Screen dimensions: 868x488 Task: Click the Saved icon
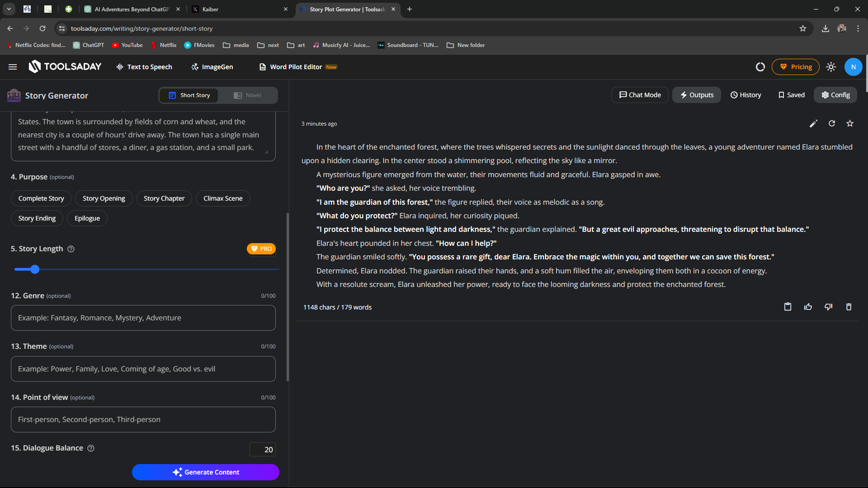click(792, 95)
